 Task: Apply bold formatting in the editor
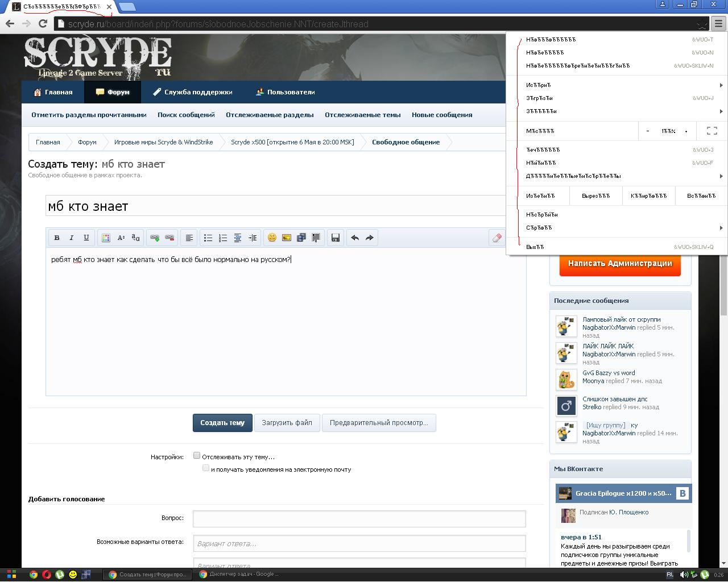(57, 238)
